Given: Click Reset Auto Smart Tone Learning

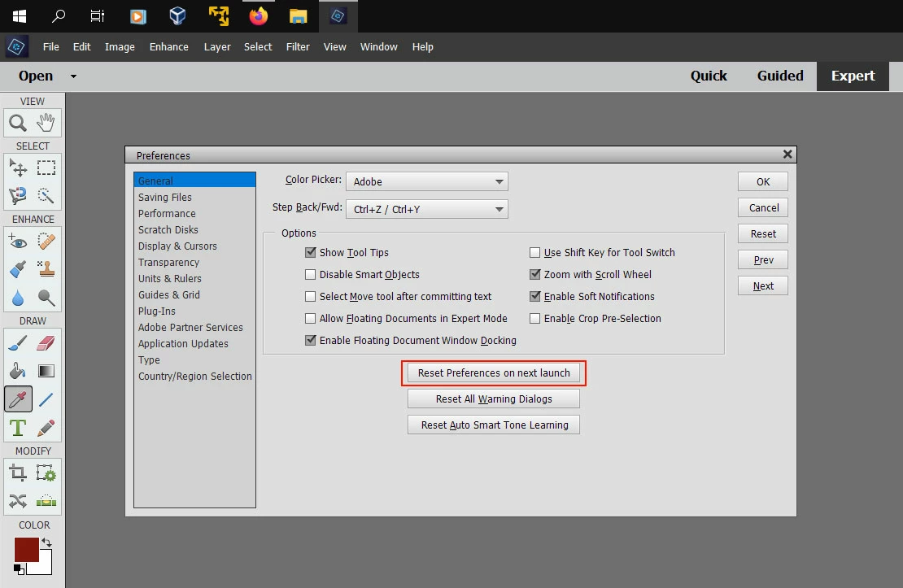Looking at the screenshot, I should [494, 425].
